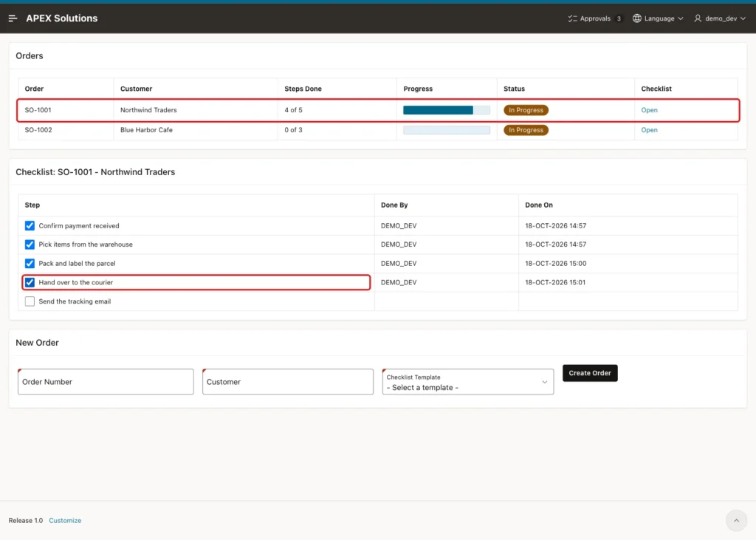Click the Order column header
This screenshot has width=756, height=540.
[x=34, y=89]
